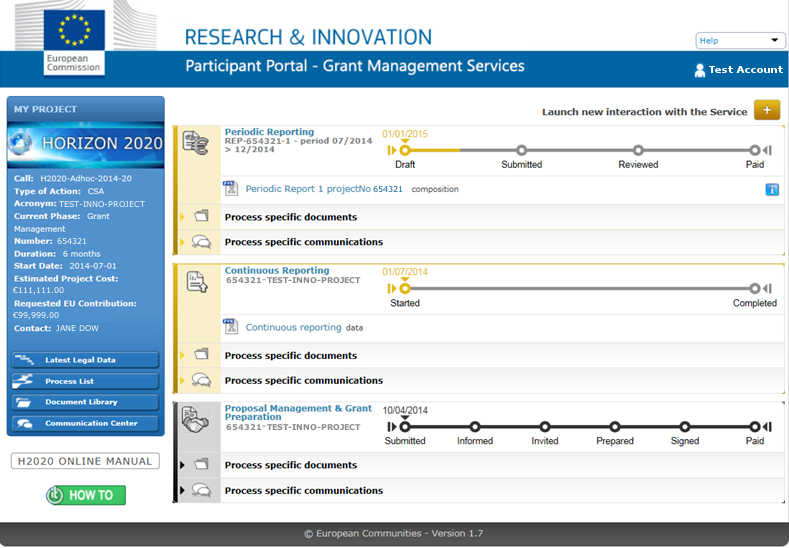Open the H2020 Online Manual button
Screen dimensions: 789x548
85,461
